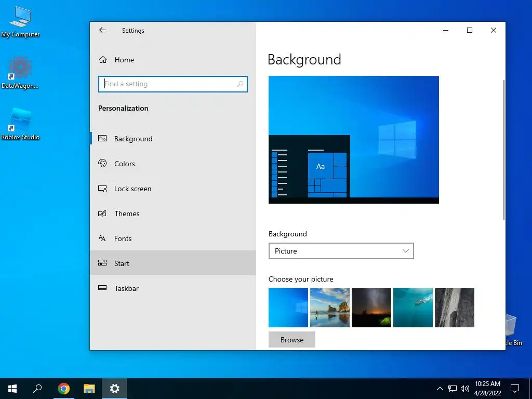Expand the Background Picture dropdown
The height and width of the screenshot is (399, 532).
[x=341, y=251]
